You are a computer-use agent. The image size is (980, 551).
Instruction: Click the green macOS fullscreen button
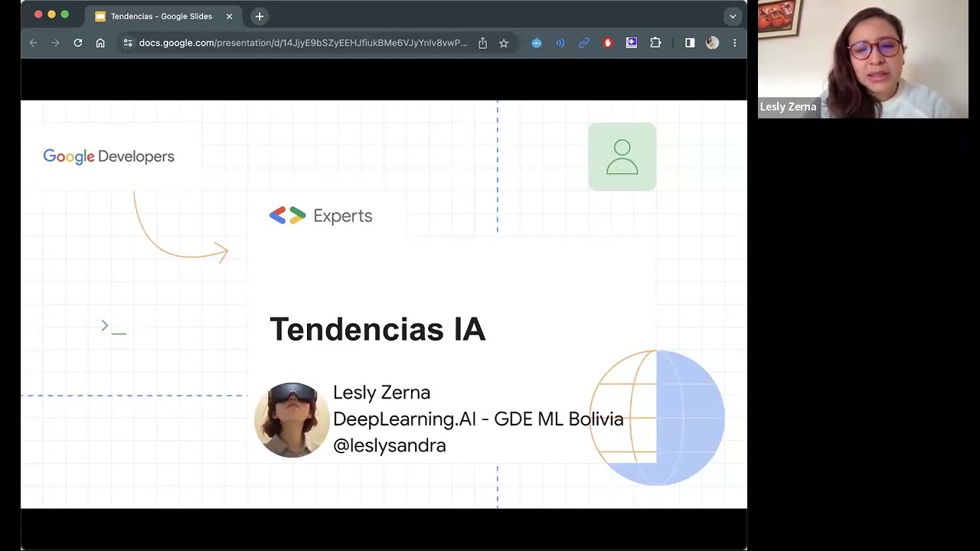[x=64, y=15]
